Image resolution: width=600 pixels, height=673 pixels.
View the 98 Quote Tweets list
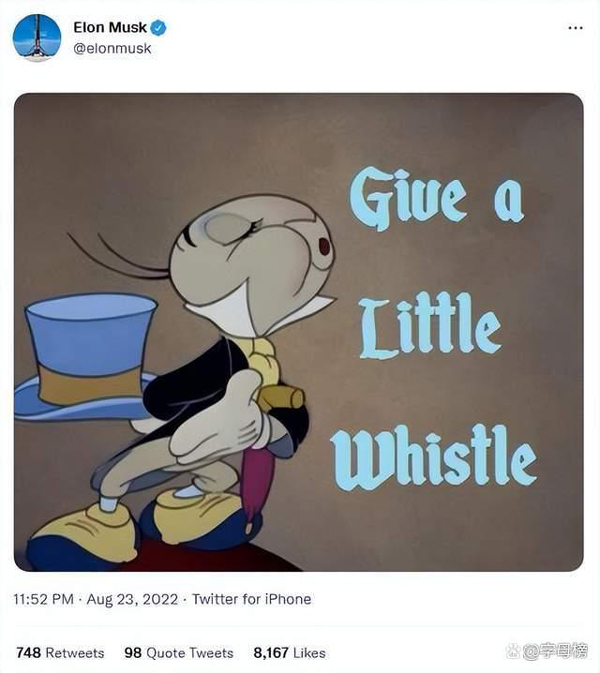point(179,653)
